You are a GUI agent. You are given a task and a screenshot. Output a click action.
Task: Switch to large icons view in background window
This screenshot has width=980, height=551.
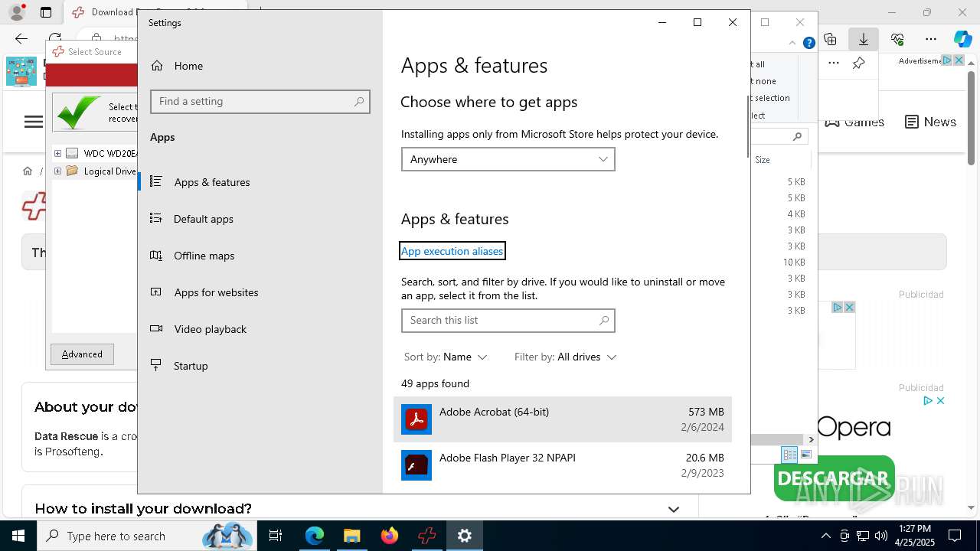point(806,455)
